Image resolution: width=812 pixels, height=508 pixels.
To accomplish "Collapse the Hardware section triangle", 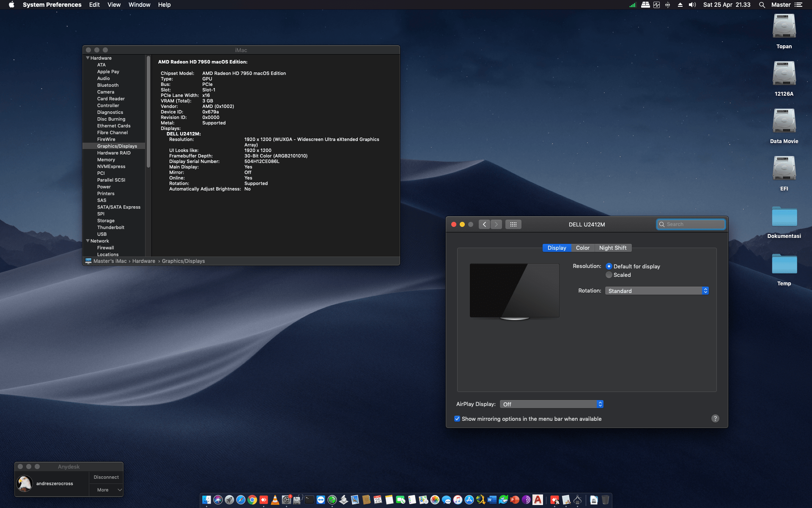I will click(88, 58).
